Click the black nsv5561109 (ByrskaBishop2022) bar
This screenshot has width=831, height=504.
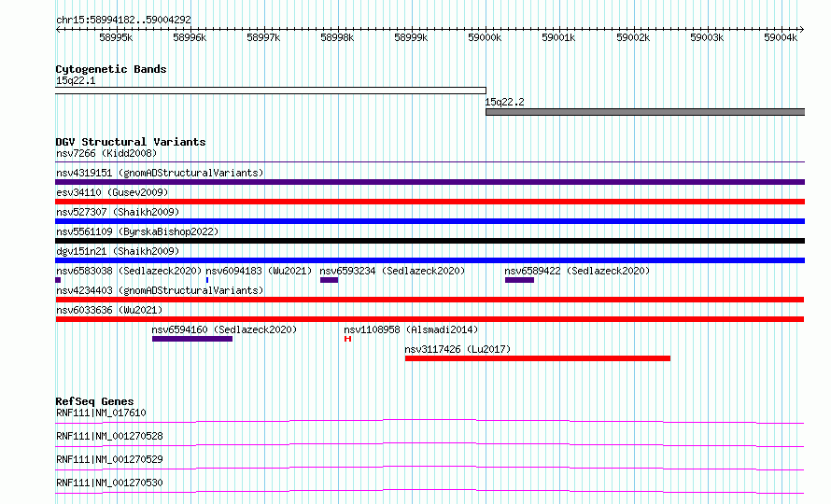[x=430, y=241]
